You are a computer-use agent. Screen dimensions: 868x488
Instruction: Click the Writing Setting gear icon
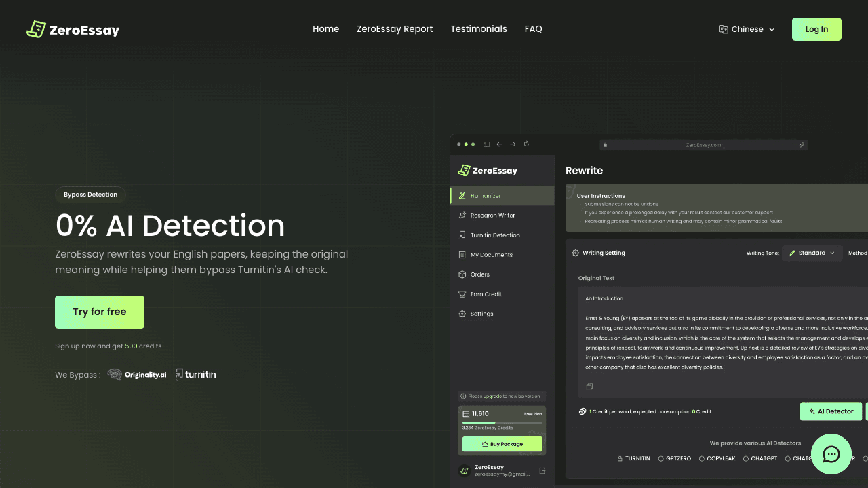tap(576, 253)
